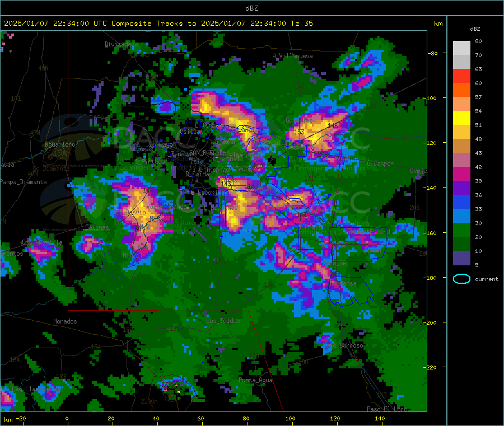The width and height of the screenshot is (504, 426).
Task: Select the 'Divisadero' place label
Action: pyautogui.click(x=121, y=44)
